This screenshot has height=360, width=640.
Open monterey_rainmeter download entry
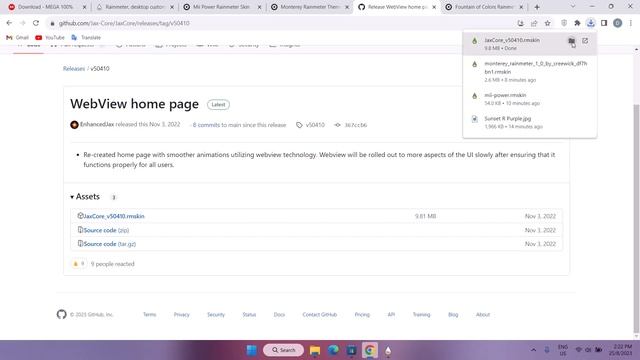[x=529, y=71]
